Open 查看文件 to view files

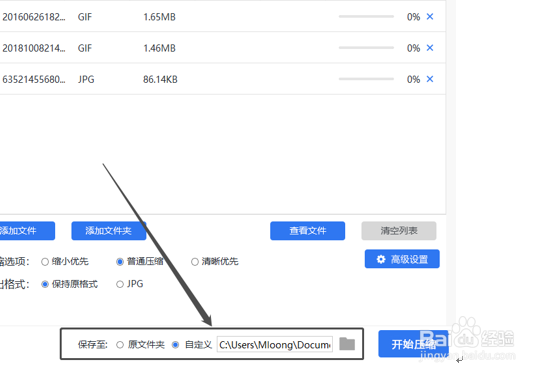(x=307, y=231)
